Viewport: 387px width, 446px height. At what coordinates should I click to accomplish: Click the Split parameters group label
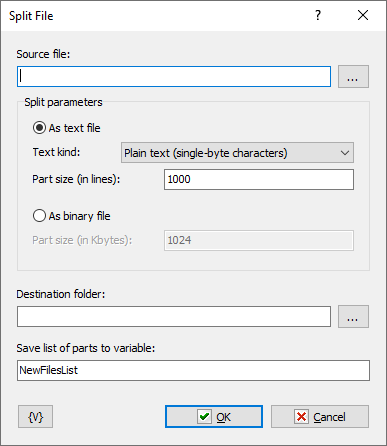point(63,102)
